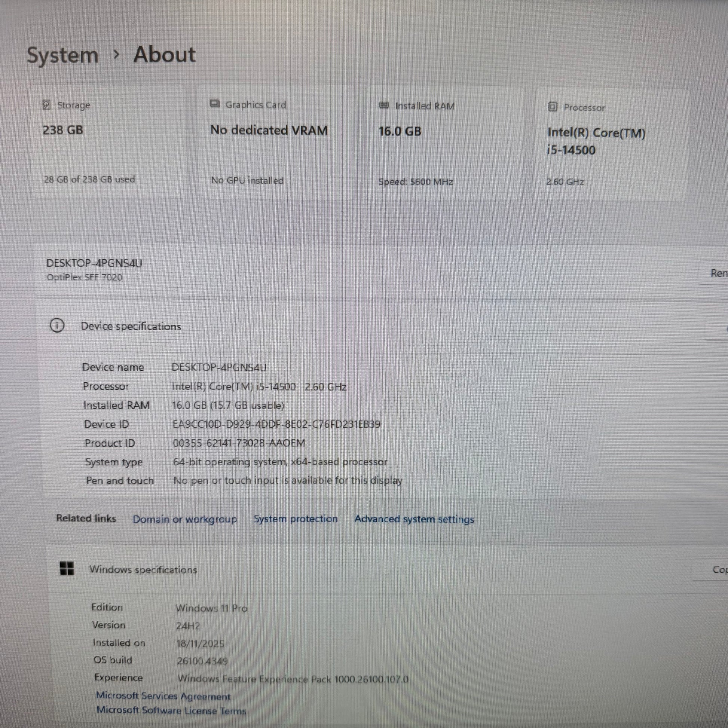Click the Installed RAM icon
Viewport: 728px width, 728px height.
383,105
